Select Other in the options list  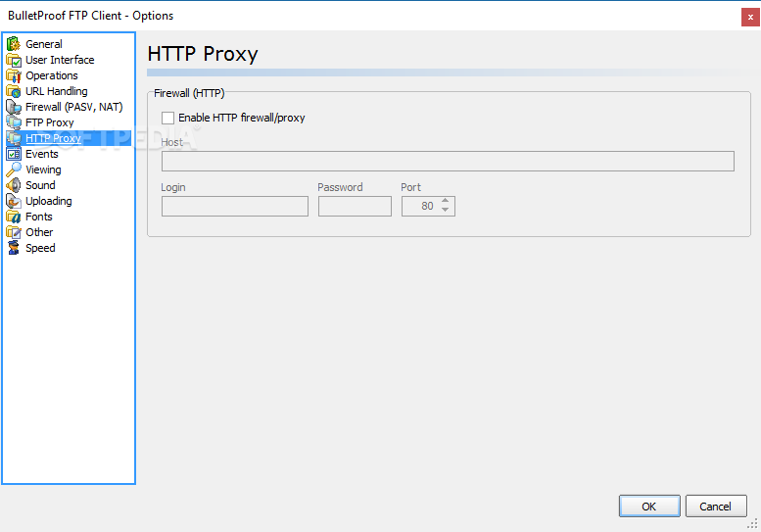(39, 232)
